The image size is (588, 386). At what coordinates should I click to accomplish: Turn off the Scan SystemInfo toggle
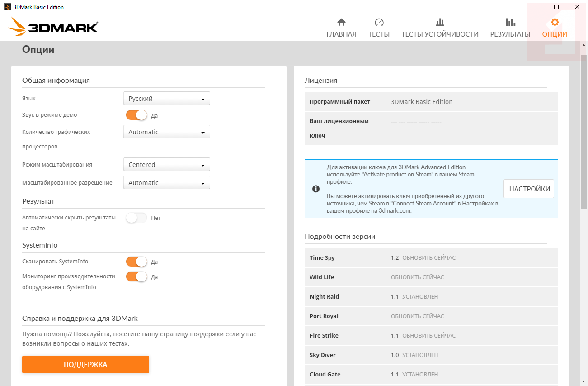(136, 262)
